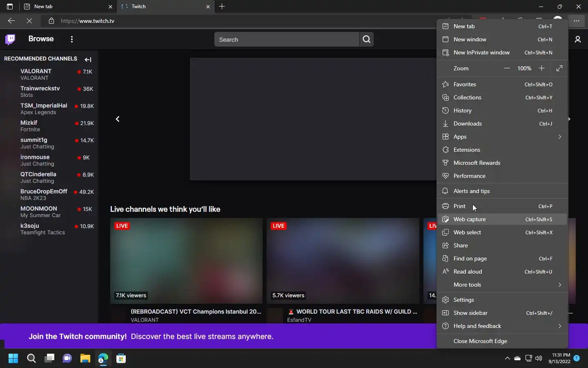
Task: Close the Twitch tab
Action: click(208, 7)
